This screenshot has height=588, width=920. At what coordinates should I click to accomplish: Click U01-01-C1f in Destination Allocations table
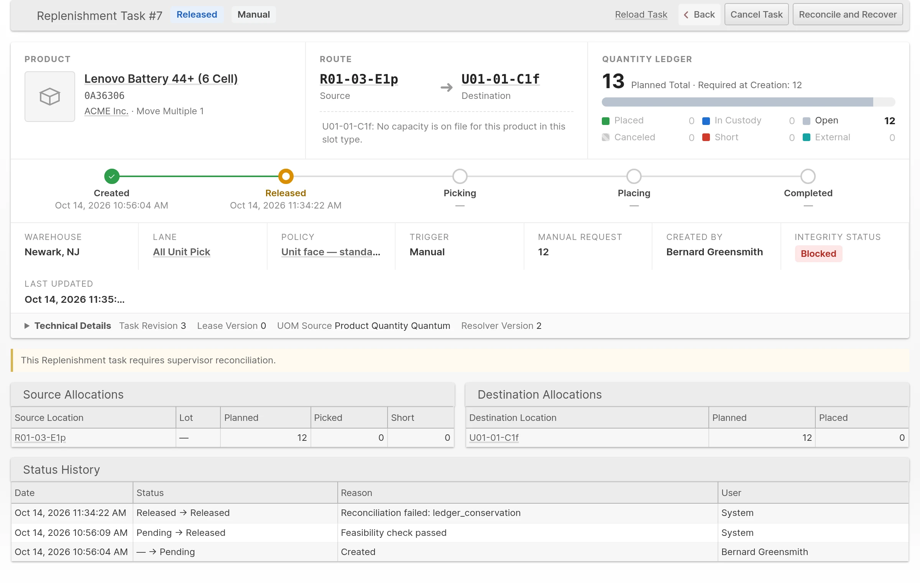[494, 437]
